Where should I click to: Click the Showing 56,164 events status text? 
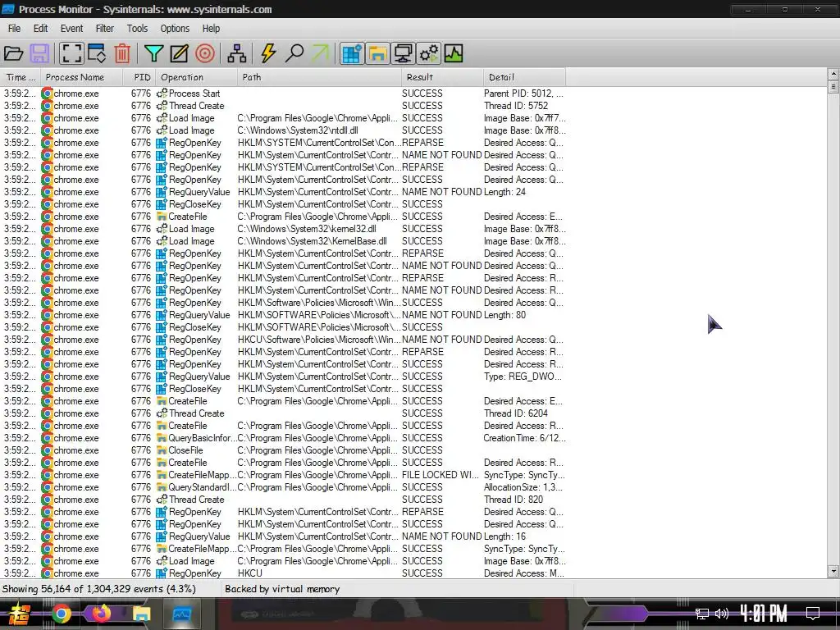pos(99,589)
